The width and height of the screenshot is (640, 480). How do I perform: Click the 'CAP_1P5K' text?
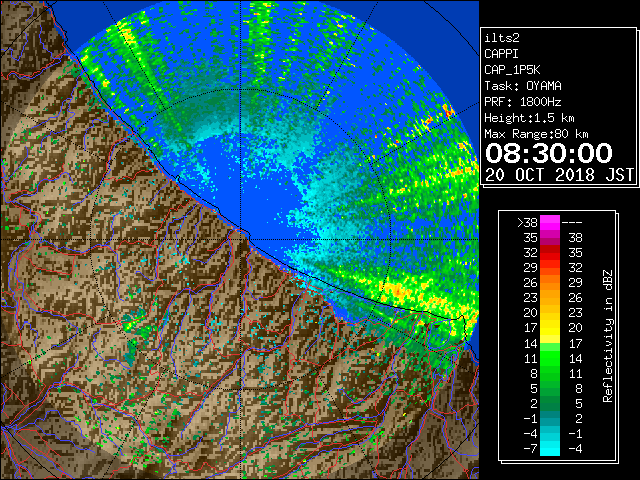(x=512, y=70)
